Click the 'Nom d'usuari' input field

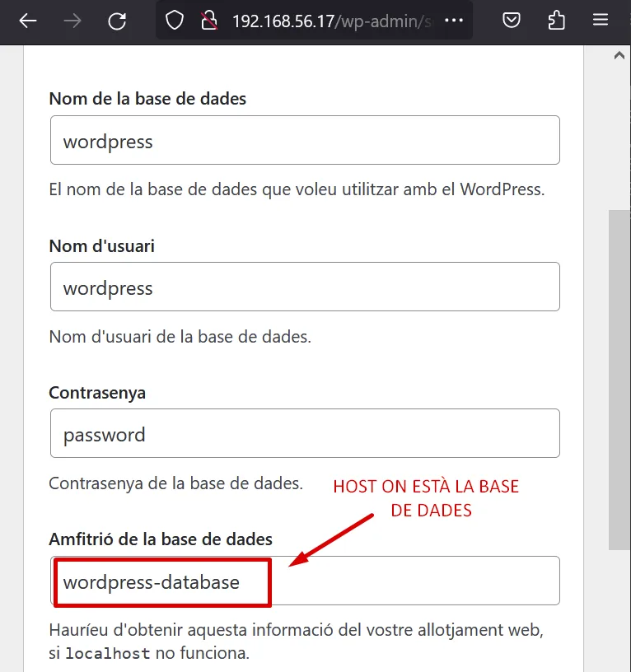tap(305, 287)
